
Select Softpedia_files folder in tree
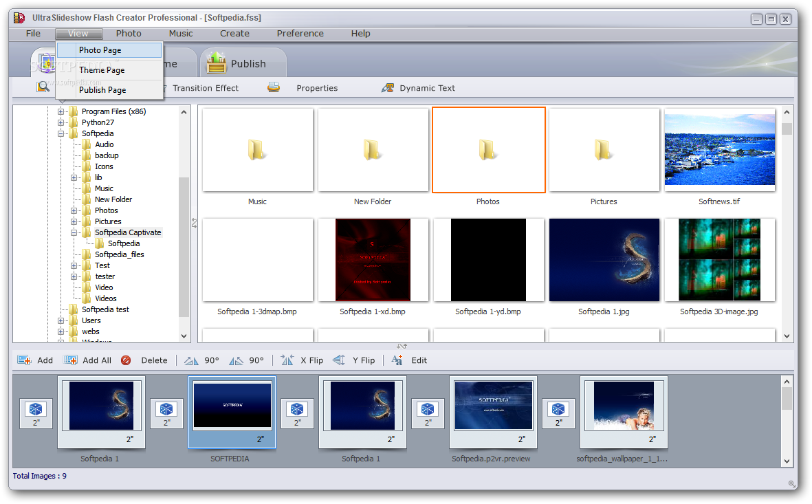pyautogui.click(x=120, y=254)
